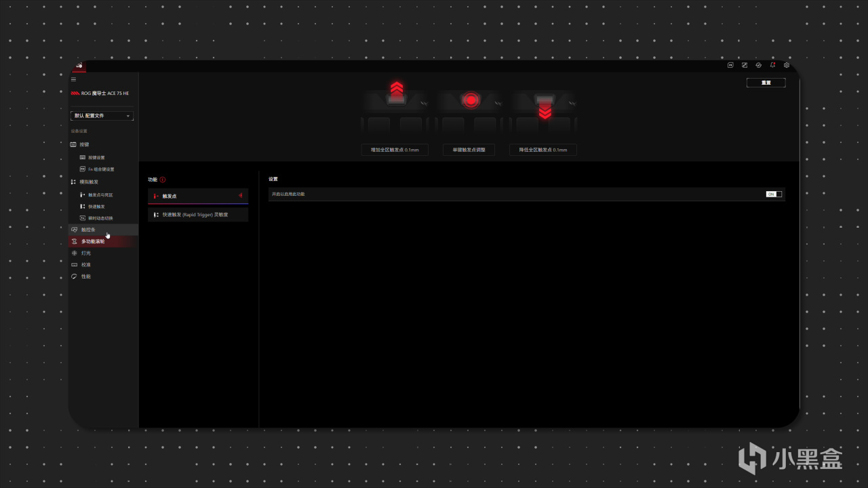Click the red circle single-key illustration
The image size is (868, 488).
click(x=470, y=100)
